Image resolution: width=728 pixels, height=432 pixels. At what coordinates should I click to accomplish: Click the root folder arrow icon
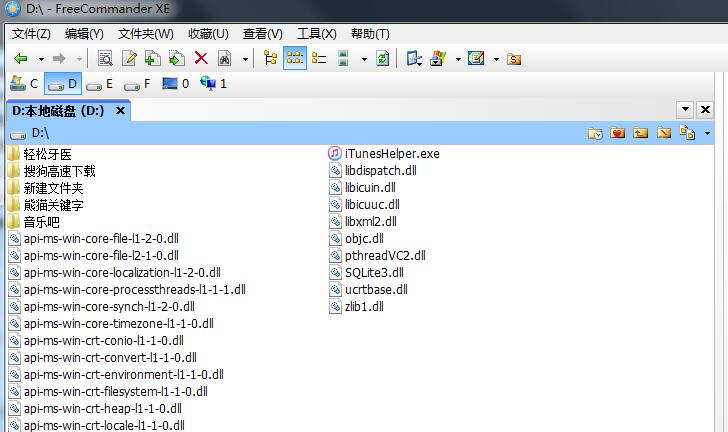tap(664, 133)
